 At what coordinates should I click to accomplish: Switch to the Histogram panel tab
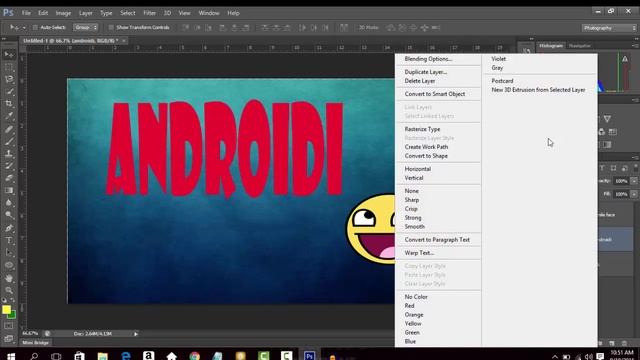point(551,46)
